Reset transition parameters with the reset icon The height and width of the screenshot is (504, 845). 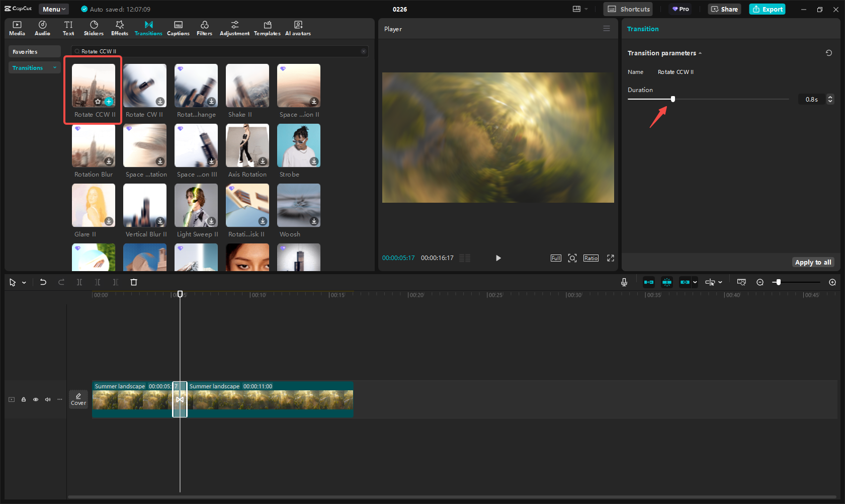click(x=828, y=53)
